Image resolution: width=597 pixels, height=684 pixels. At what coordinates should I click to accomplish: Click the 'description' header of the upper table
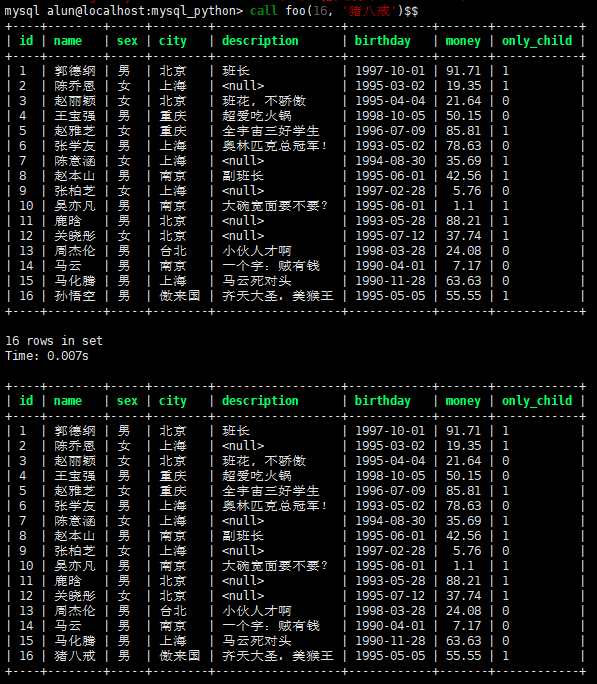[x=260, y=41]
